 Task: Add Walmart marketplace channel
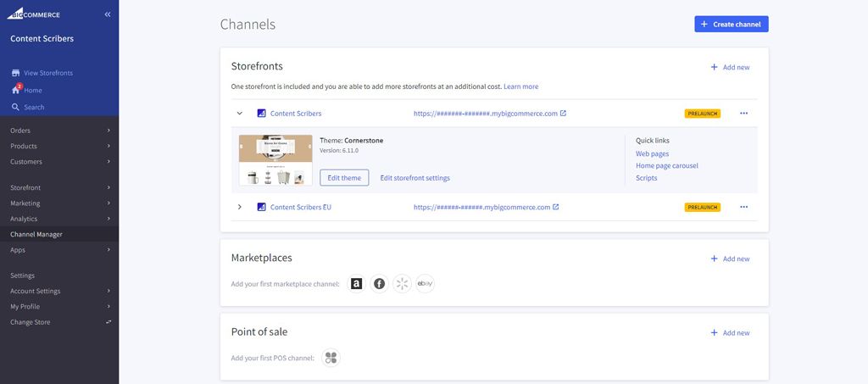[x=403, y=284]
